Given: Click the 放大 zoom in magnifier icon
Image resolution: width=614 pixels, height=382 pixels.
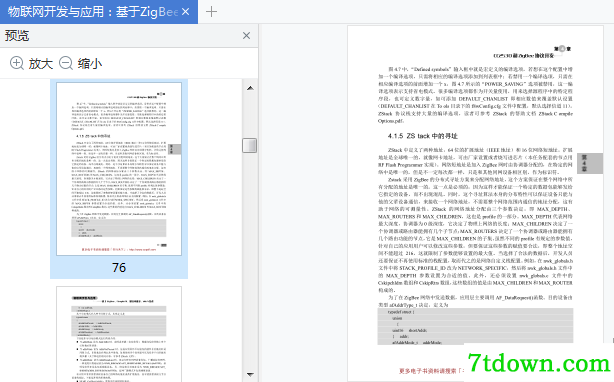Looking at the screenshot, I should tap(17, 63).
